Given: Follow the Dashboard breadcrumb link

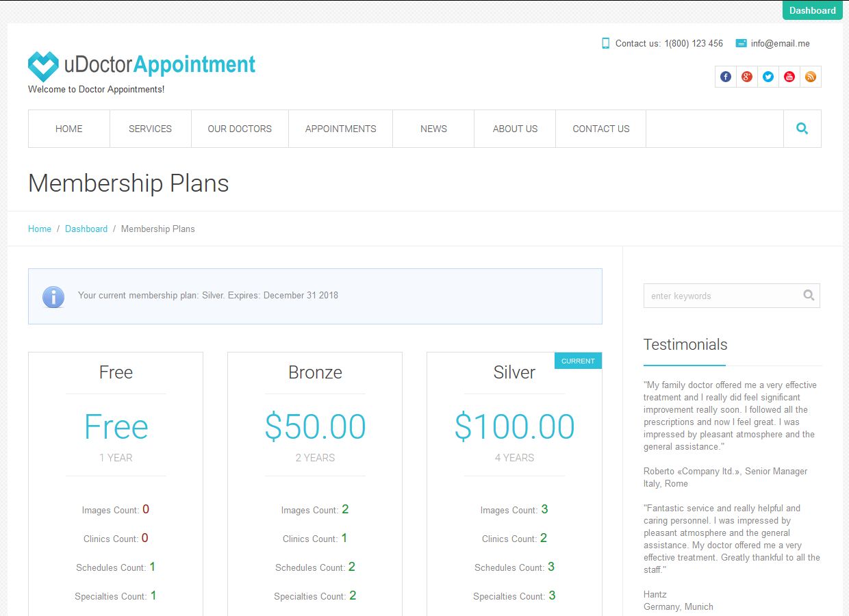Looking at the screenshot, I should click(86, 229).
